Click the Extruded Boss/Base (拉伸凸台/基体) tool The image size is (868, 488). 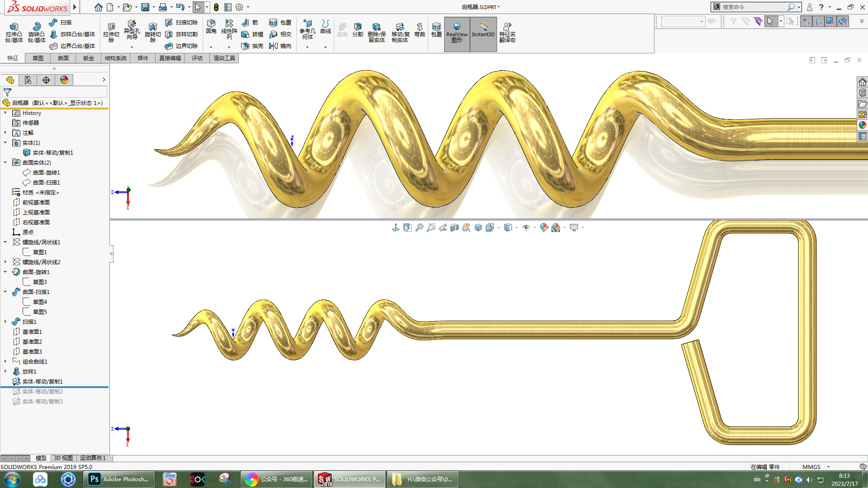(x=14, y=33)
